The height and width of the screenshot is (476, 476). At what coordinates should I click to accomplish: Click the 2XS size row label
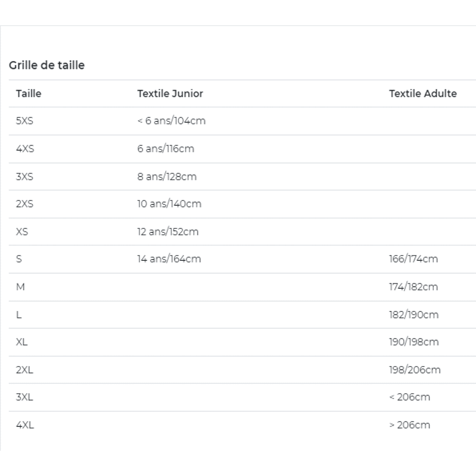coord(25,204)
